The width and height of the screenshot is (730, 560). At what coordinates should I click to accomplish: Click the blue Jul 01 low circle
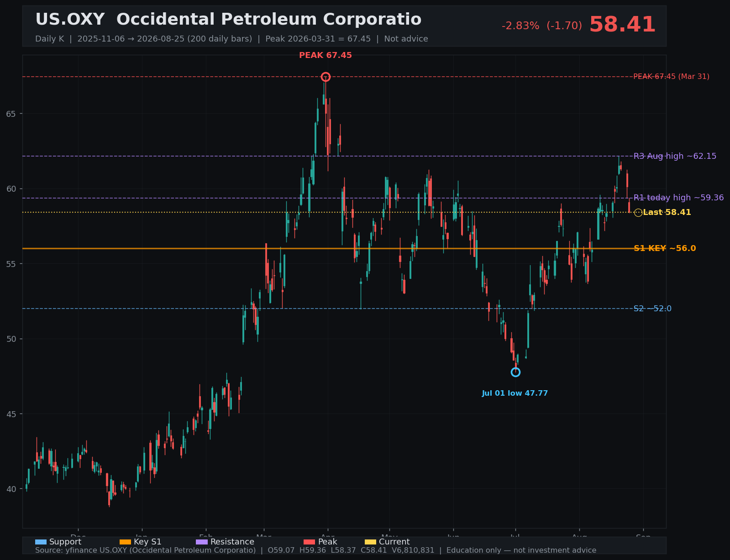click(x=515, y=372)
